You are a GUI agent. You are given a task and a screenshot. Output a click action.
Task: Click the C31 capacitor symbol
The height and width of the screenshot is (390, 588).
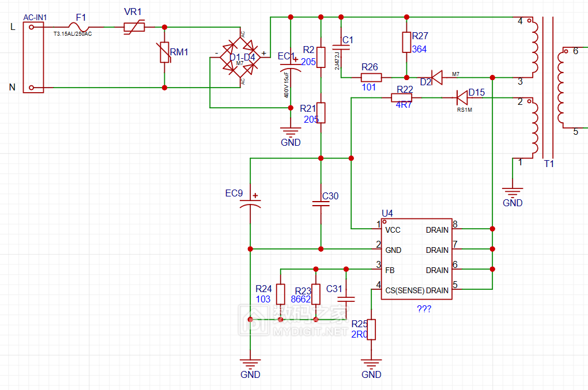[346, 298]
